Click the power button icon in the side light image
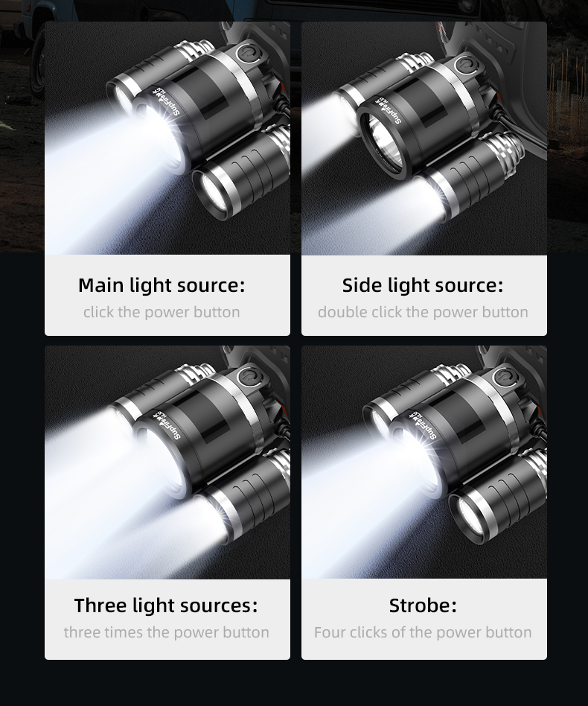The image size is (588, 706). coord(467,66)
